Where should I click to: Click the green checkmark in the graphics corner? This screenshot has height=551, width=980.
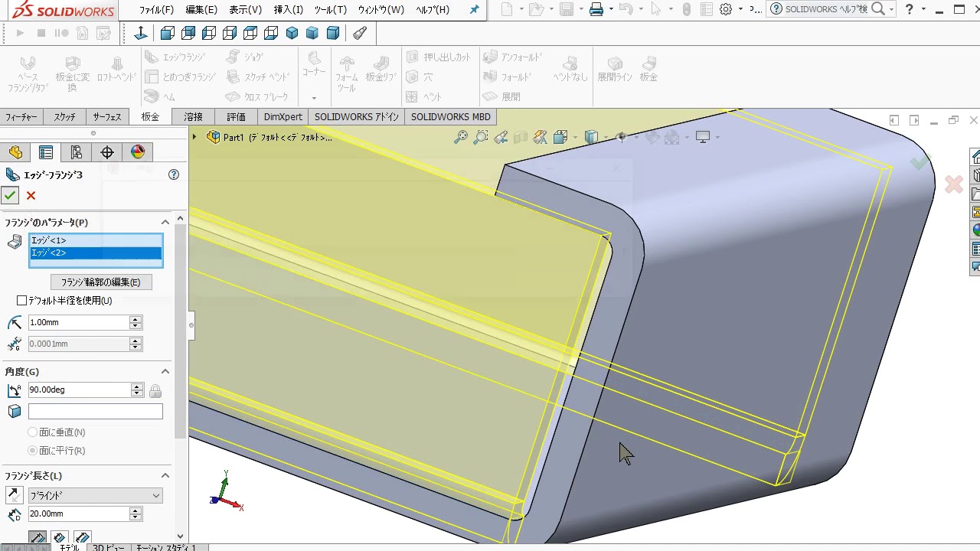pyautogui.click(x=920, y=162)
